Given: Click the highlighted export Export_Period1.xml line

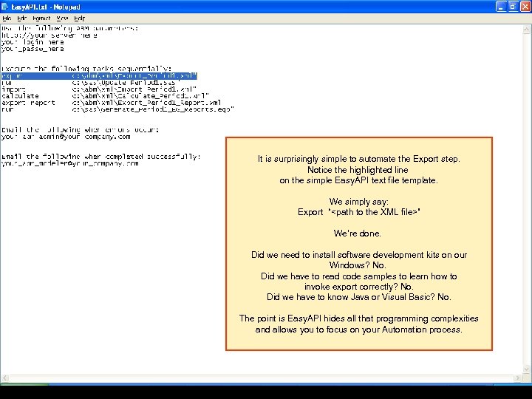Looking at the screenshot, I should [x=99, y=75].
